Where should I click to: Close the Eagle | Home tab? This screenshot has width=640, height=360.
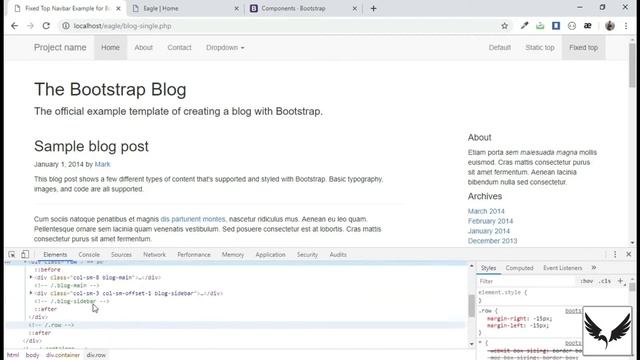click(x=236, y=8)
